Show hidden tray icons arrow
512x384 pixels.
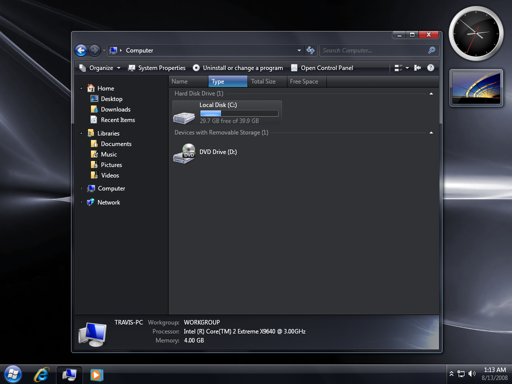(451, 374)
